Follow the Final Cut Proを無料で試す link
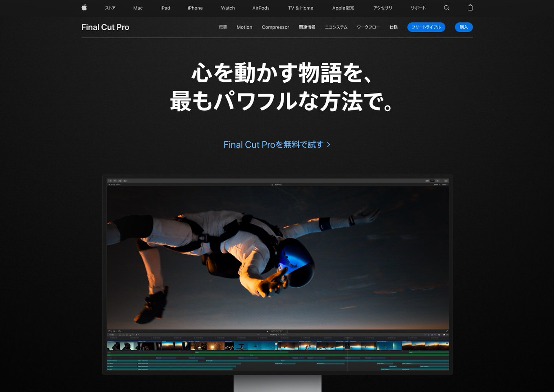The height and width of the screenshot is (392, 554). (277, 145)
